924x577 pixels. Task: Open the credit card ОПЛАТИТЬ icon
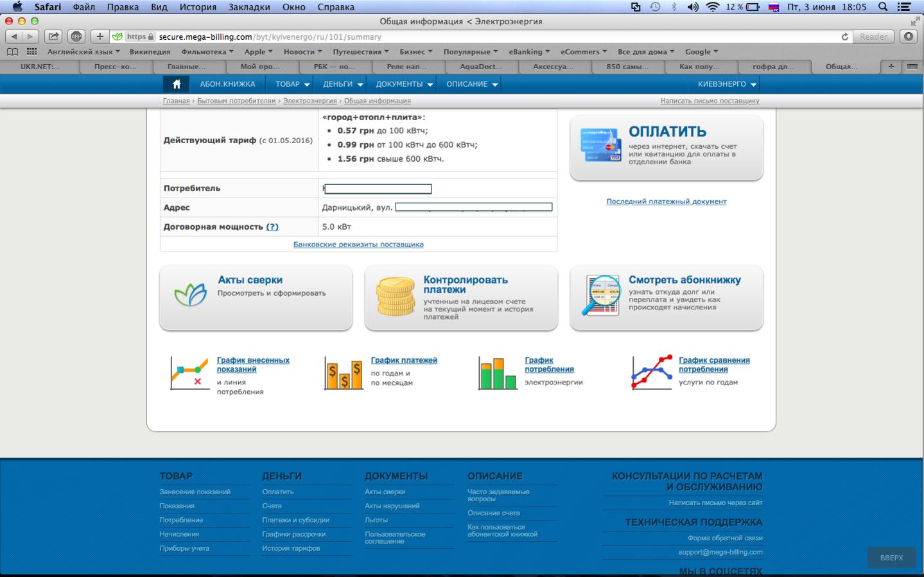coord(600,144)
